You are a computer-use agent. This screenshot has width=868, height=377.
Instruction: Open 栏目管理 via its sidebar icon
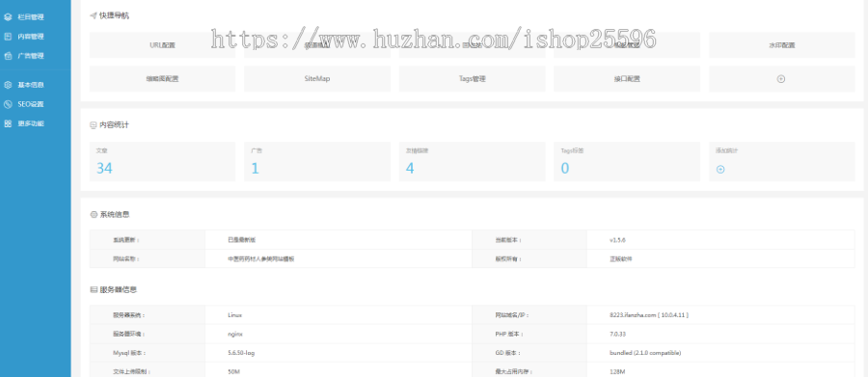pyautogui.click(x=8, y=17)
